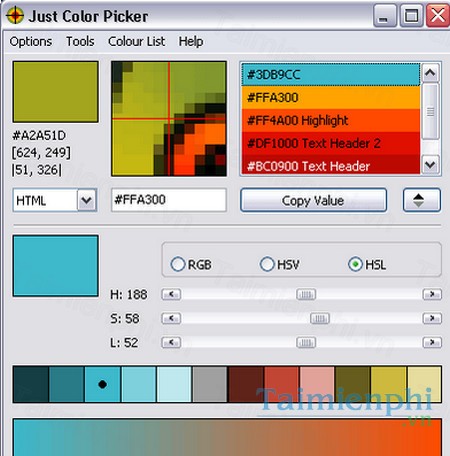Select #FFA300 in the colour list
This screenshot has width=450, height=456.
[x=330, y=98]
